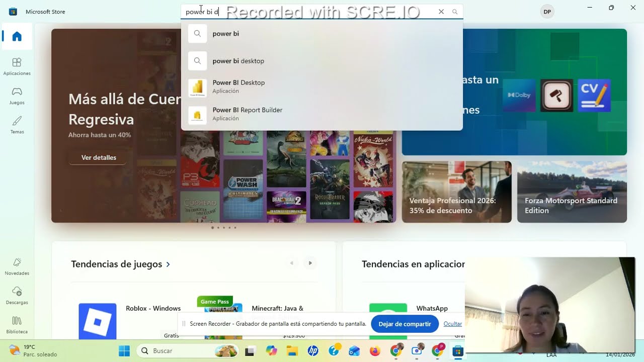Click the Power BI Desktop app icon
Viewport: 644px width, 362px height.
pyautogui.click(x=197, y=88)
